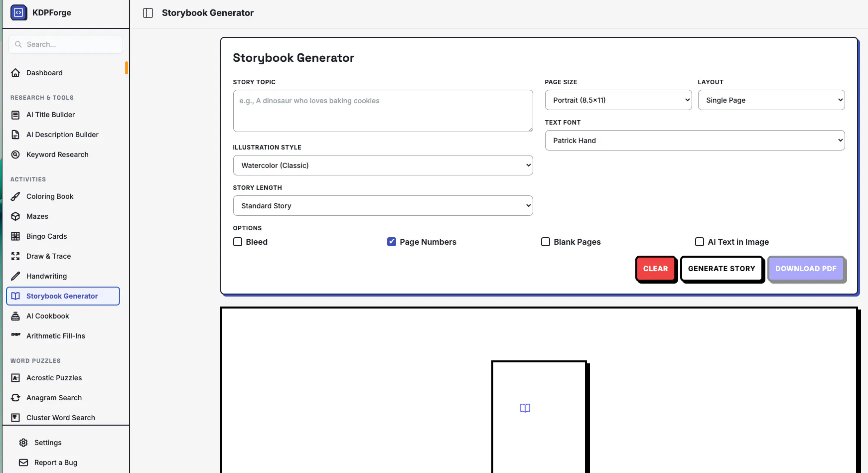Open Mazes in the sidebar
Viewport: 868px width, 473px height.
pyautogui.click(x=63, y=216)
